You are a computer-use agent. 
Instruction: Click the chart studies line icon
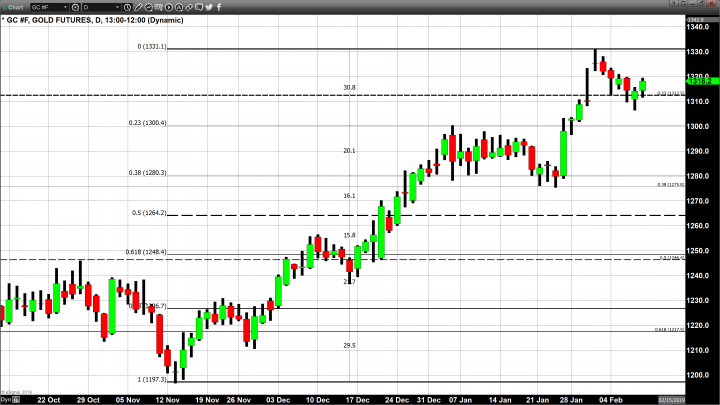point(148,7)
